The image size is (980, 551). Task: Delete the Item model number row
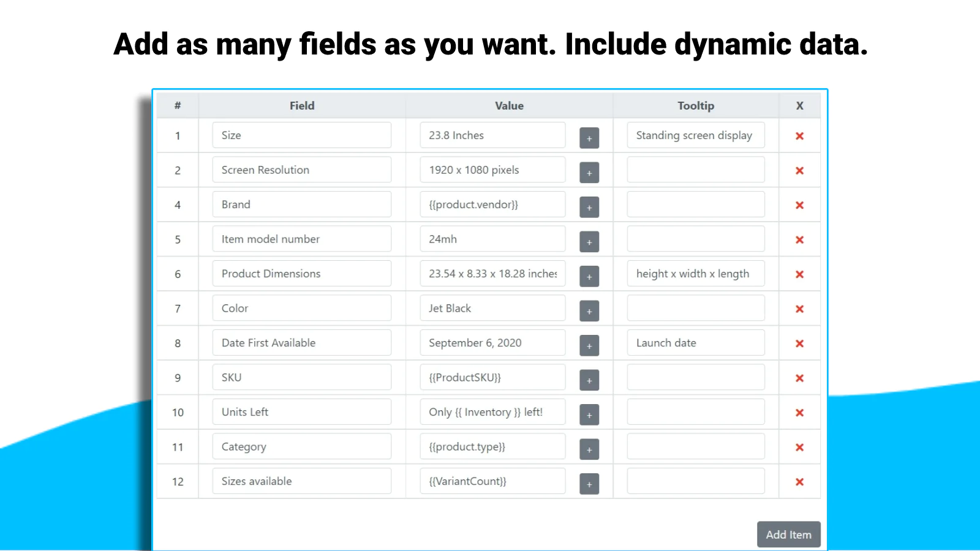[799, 240]
